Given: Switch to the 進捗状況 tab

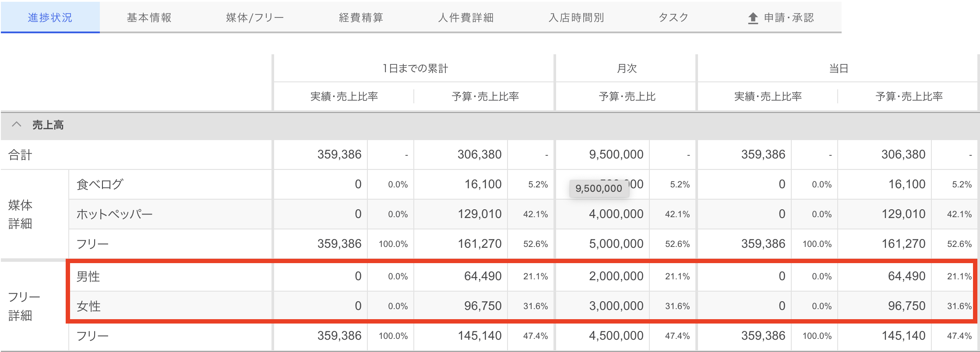Looking at the screenshot, I should click(x=50, y=18).
